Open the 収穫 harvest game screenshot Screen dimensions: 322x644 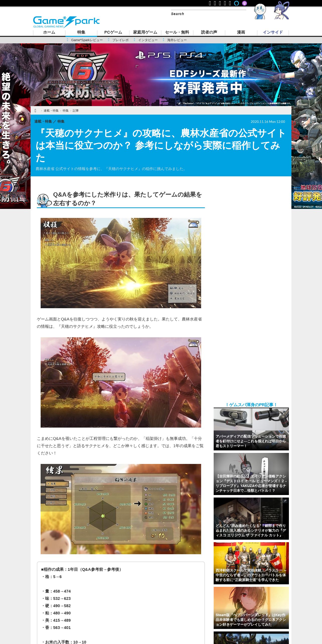tap(121, 263)
